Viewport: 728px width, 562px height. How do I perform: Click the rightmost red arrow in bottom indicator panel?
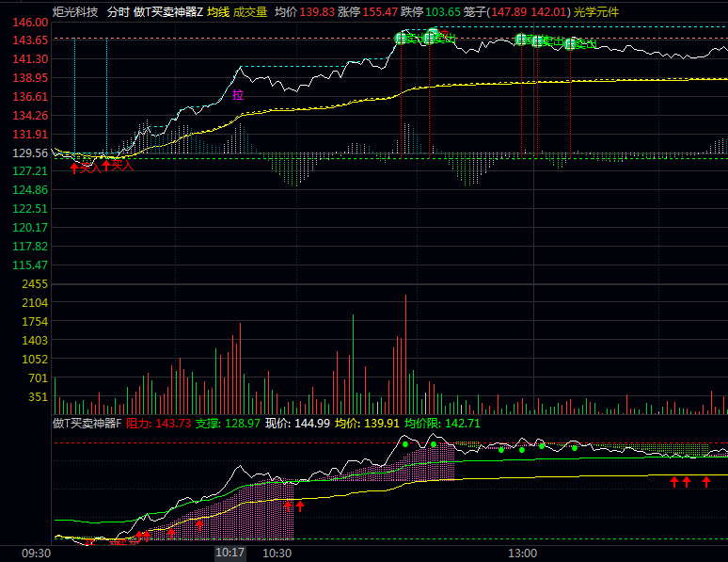tap(706, 481)
